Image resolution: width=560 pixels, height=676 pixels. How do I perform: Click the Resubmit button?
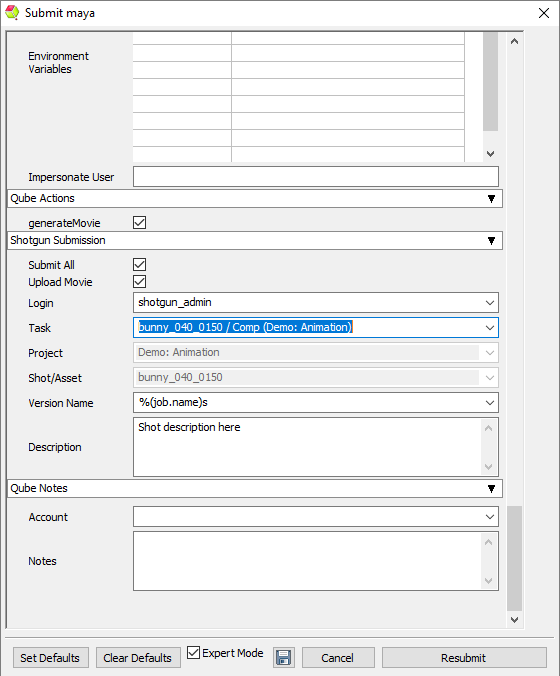(464, 658)
